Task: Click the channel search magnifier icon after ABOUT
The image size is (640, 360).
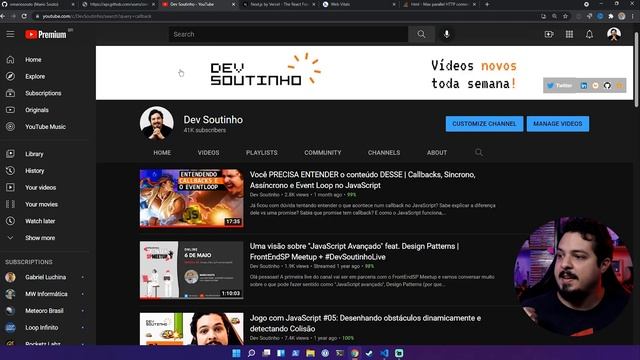Action: pyautogui.click(x=479, y=152)
